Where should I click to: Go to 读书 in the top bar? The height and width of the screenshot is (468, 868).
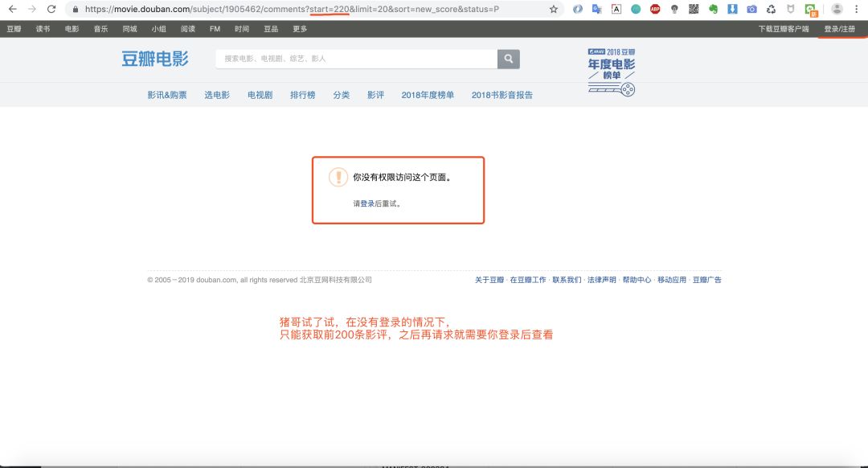pos(43,29)
